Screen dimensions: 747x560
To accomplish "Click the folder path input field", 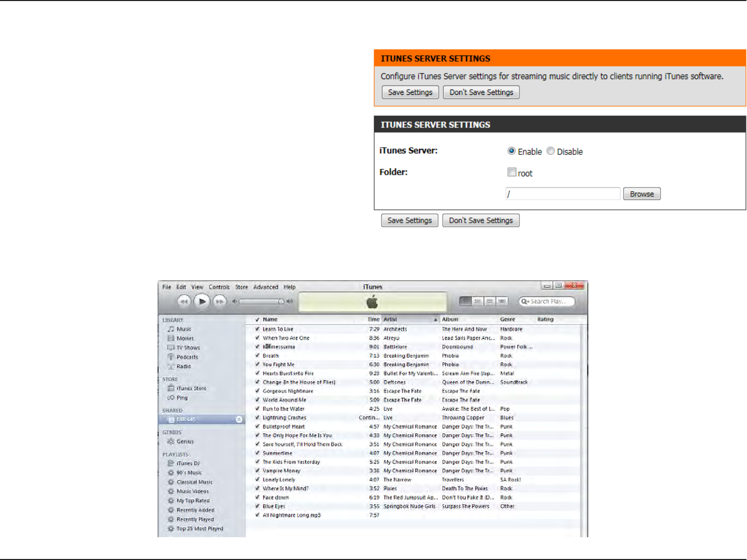I will pos(563,194).
